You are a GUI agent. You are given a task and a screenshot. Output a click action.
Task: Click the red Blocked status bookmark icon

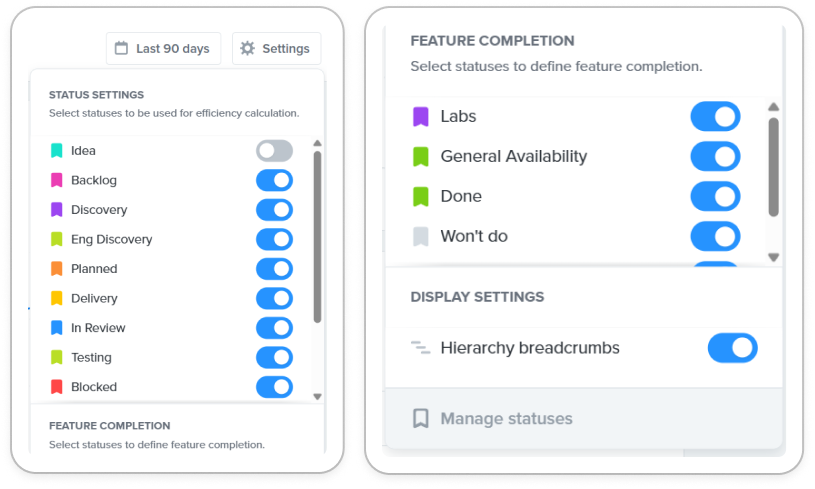point(57,387)
